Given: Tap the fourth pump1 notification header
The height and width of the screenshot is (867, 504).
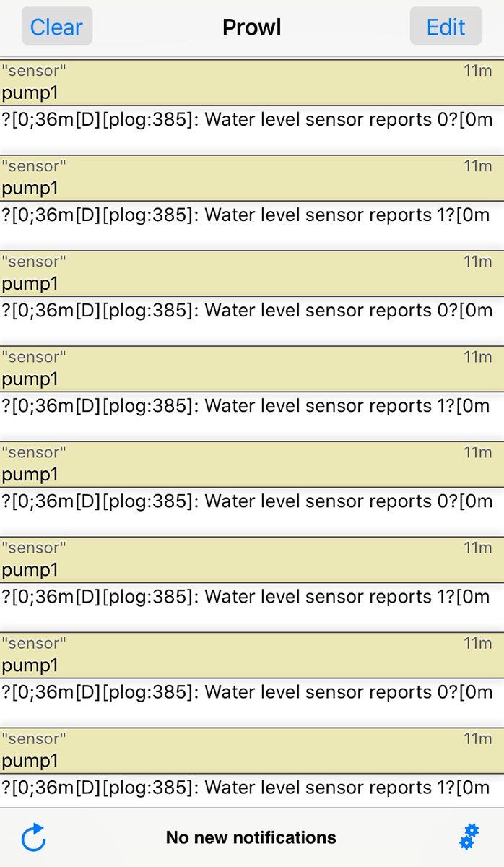Looking at the screenshot, I should click(251, 369).
